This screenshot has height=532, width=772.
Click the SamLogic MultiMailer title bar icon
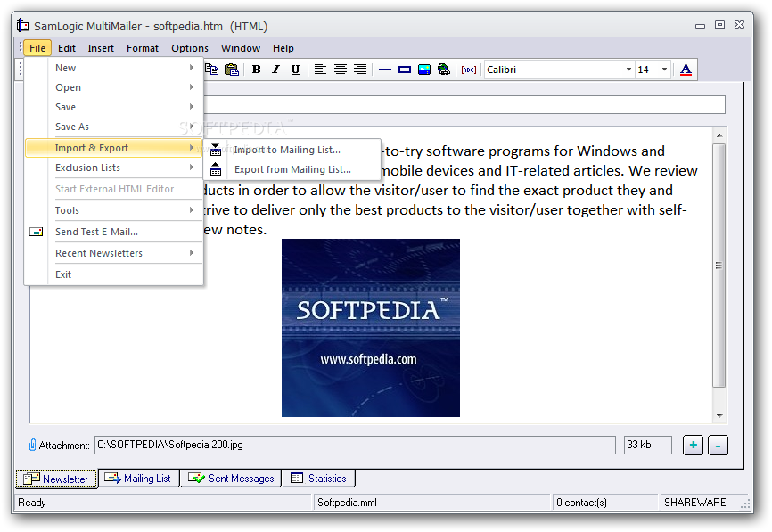(22, 25)
